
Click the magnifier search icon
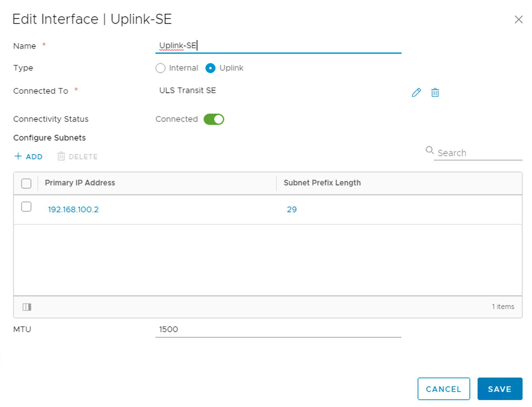click(430, 150)
